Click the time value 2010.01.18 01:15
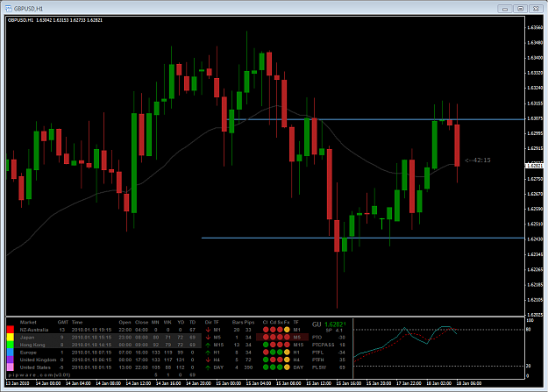 (x=91, y=367)
